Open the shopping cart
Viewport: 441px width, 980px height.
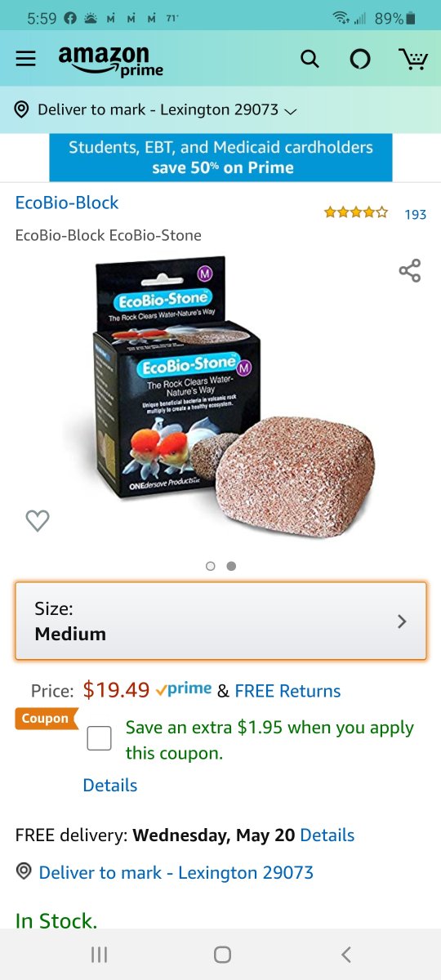[x=412, y=59]
